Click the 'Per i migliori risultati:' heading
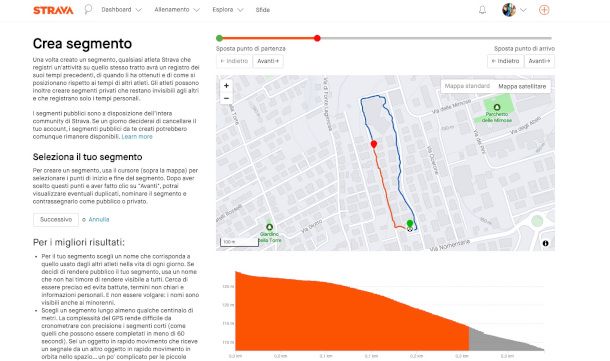Screen dimensions: 610x361 pos(79,242)
